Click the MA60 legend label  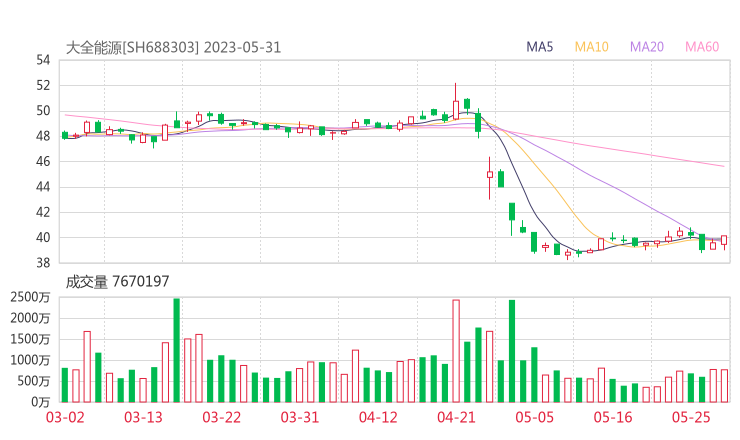[x=702, y=47]
